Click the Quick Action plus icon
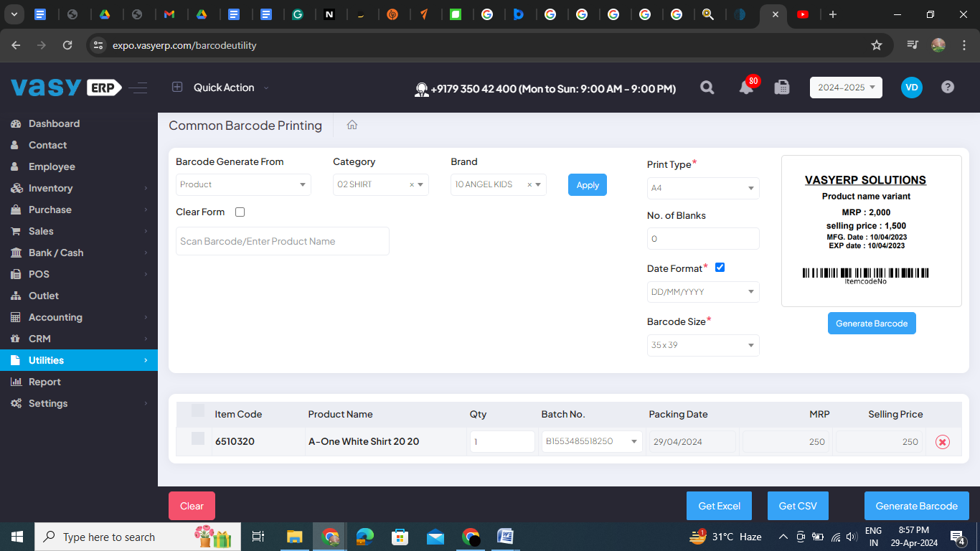 [x=177, y=87]
